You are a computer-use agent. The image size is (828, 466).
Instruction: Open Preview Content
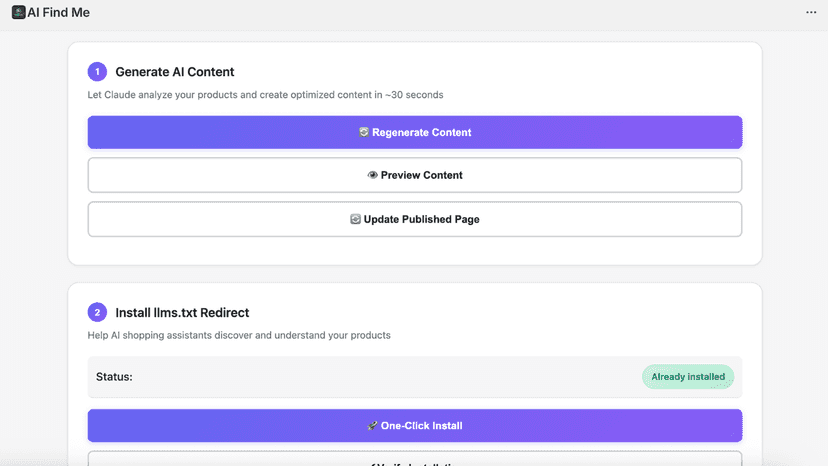pyautogui.click(x=415, y=175)
